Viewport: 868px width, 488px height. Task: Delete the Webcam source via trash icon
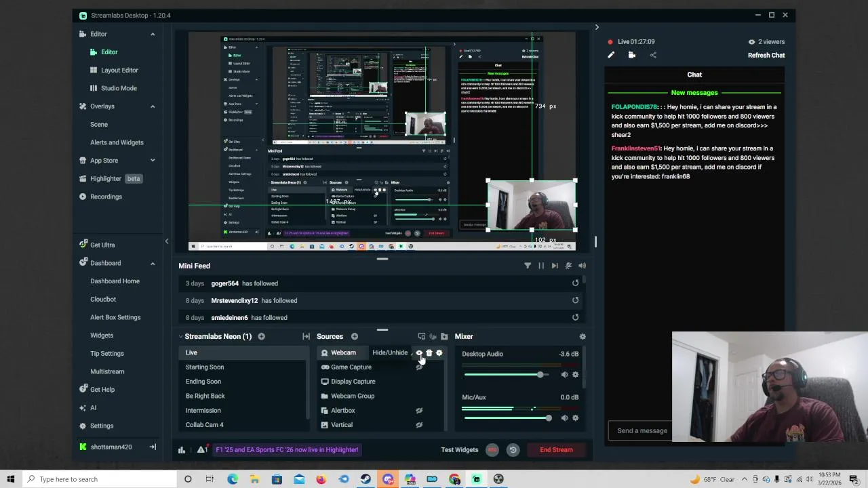429,352
